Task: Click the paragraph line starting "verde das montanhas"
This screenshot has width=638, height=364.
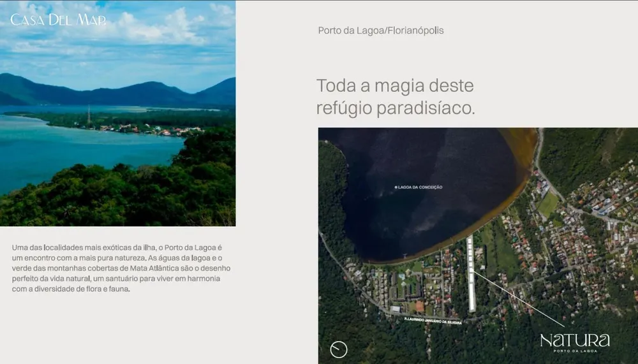Action: 121,268
